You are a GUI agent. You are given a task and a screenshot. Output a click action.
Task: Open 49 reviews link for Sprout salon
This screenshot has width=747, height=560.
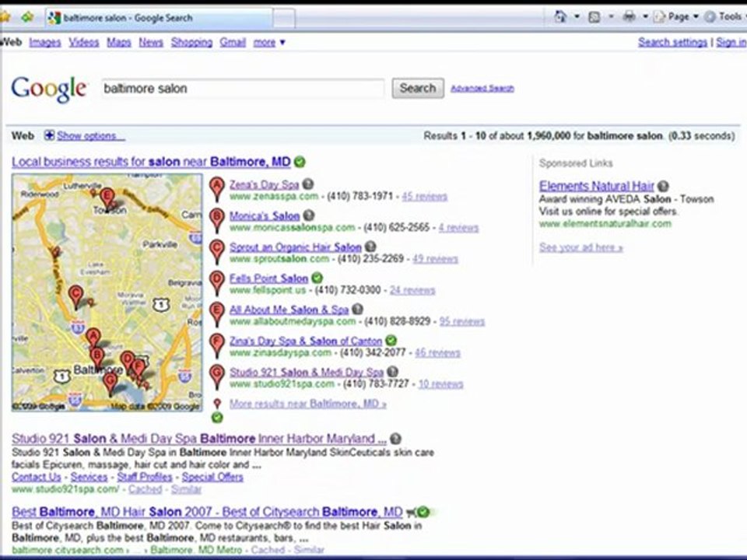pyautogui.click(x=435, y=258)
